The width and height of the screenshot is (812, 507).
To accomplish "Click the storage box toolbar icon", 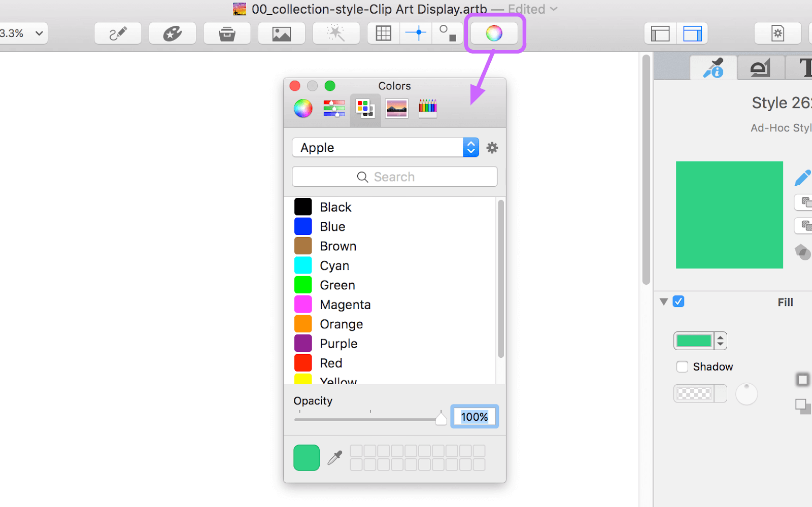I will pos(227,33).
